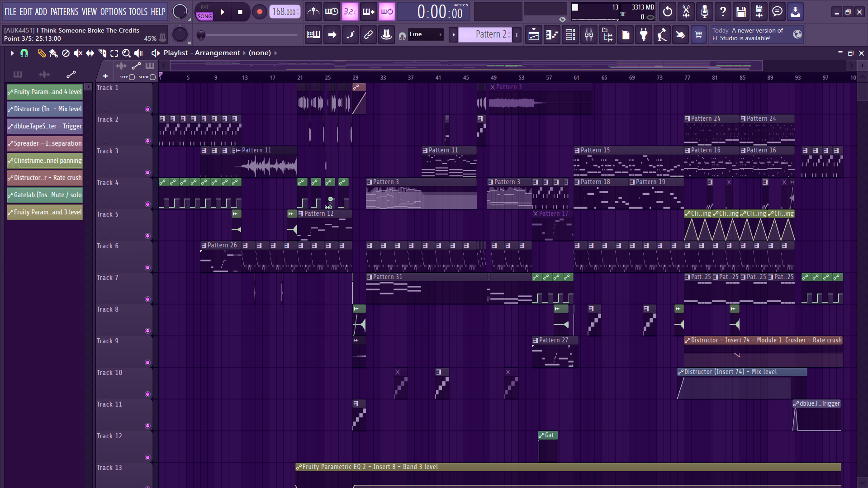Select 'Distructor (In..- Mix level' picker item

click(45, 109)
